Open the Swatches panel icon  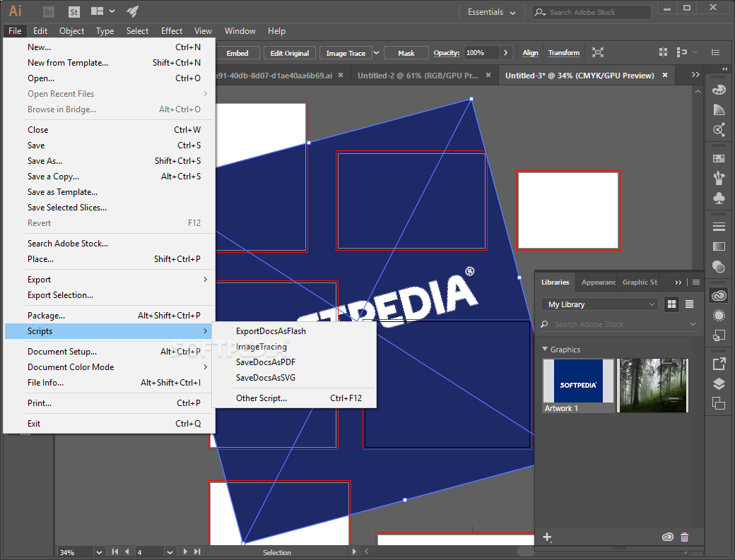[719, 159]
